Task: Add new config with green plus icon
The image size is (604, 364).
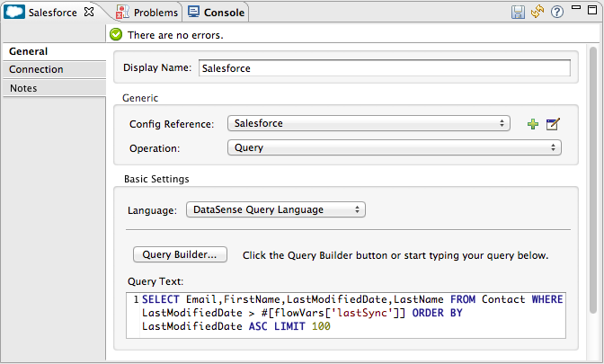Action: click(533, 124)
